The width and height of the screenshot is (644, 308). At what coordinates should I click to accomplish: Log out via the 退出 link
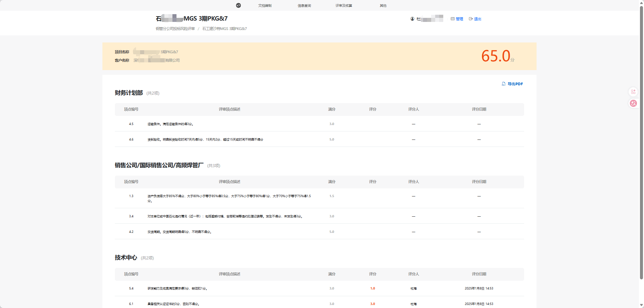point(475,19)
